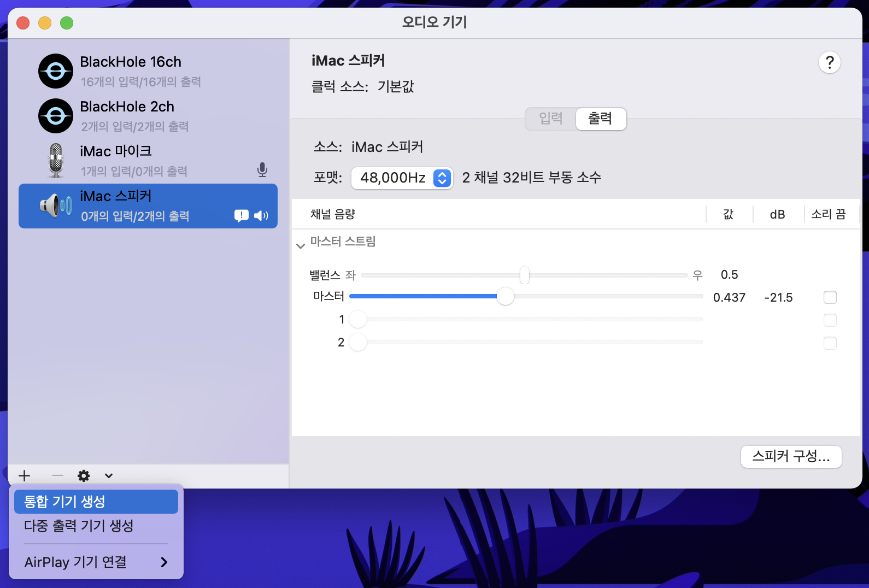Image resolution: width=869 pixels, height=588 pixels.
Task: Toggle mute checkbox for channel 2
Action: [x=830, y=343]
